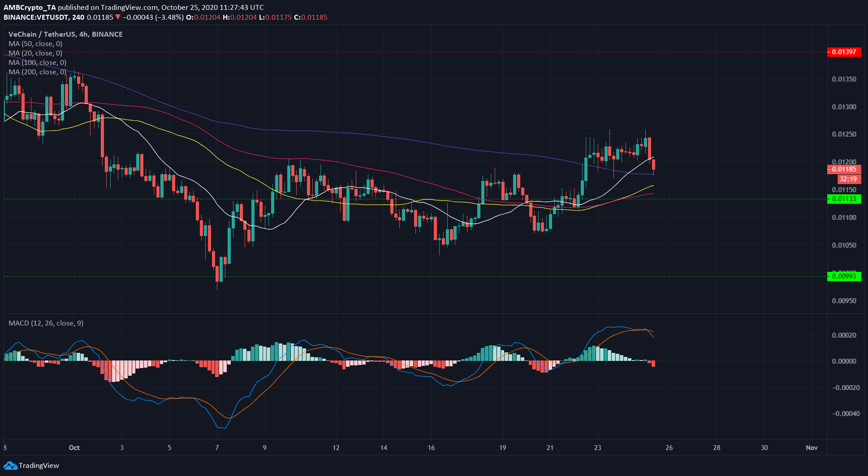The width and height of the screenshot is (868, 476).
Task: Click the Nov date label on time axis
Action: pos(812,448)
